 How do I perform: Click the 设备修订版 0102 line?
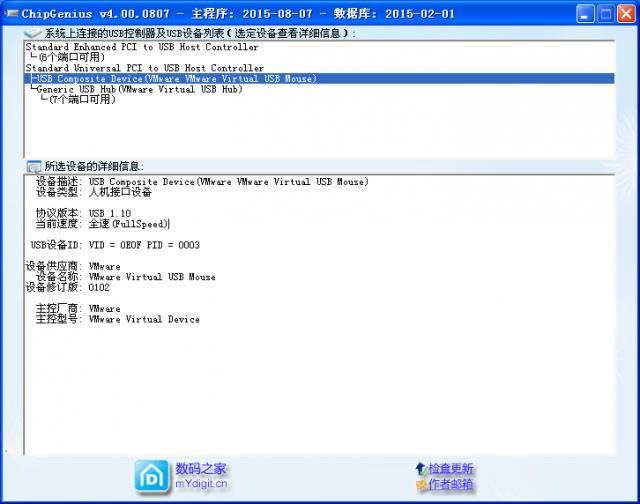[68, 287]
